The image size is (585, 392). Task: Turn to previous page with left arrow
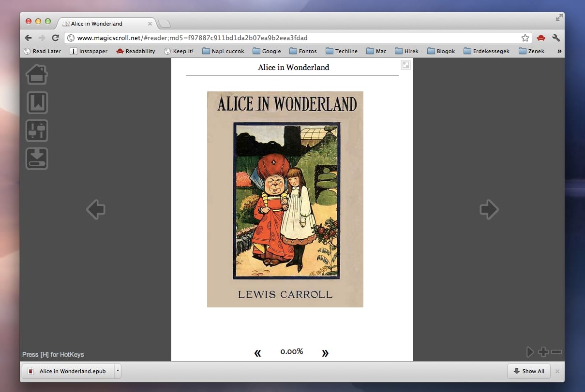point(96,210)
